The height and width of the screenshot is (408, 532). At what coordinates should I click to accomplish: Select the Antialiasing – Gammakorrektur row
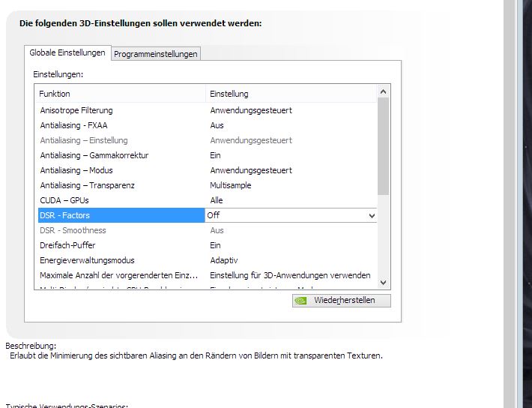click(207, 155)
